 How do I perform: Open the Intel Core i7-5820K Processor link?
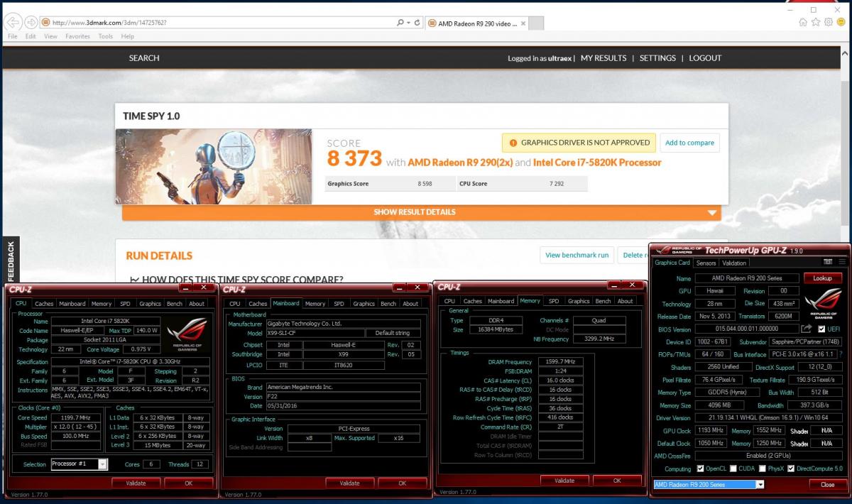pos(597,163)
